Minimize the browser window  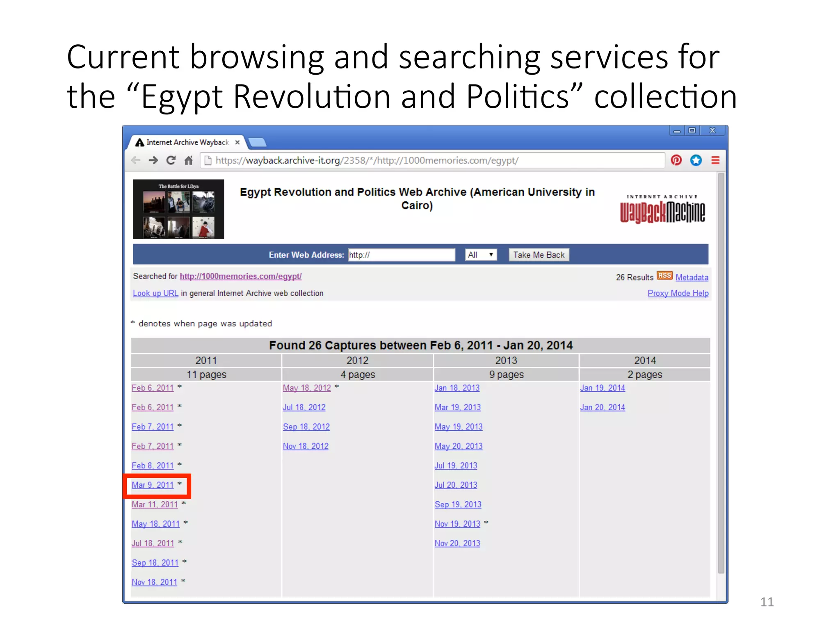[x=677, y=130]
